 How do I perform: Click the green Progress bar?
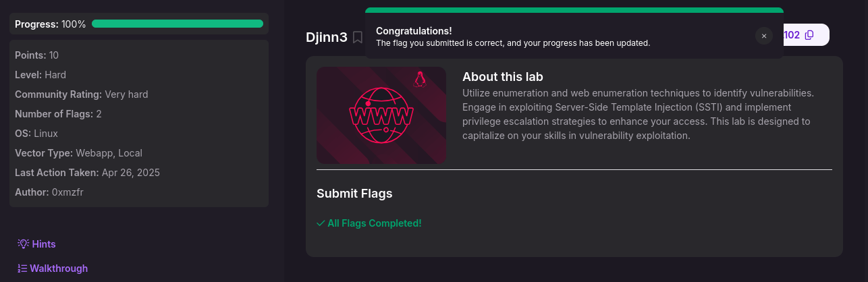[178, 24]
